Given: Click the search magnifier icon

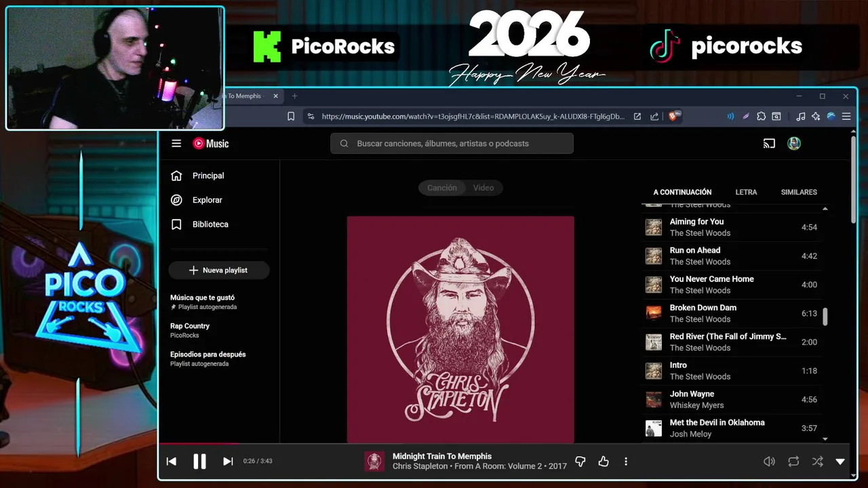Looking at the screenshot, I should (x=344, y=144).
